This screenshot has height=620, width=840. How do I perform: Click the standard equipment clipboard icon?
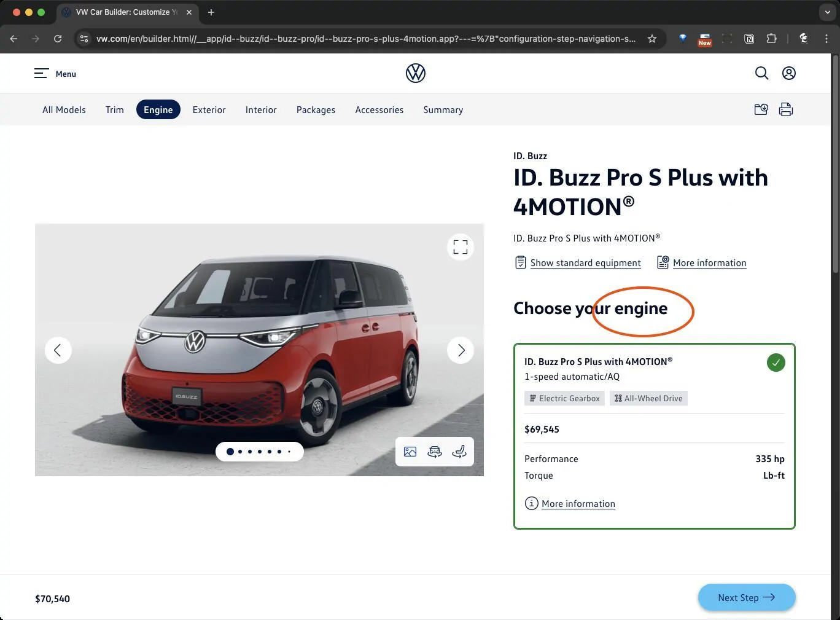pyautogui.click(x=520, y=262)
